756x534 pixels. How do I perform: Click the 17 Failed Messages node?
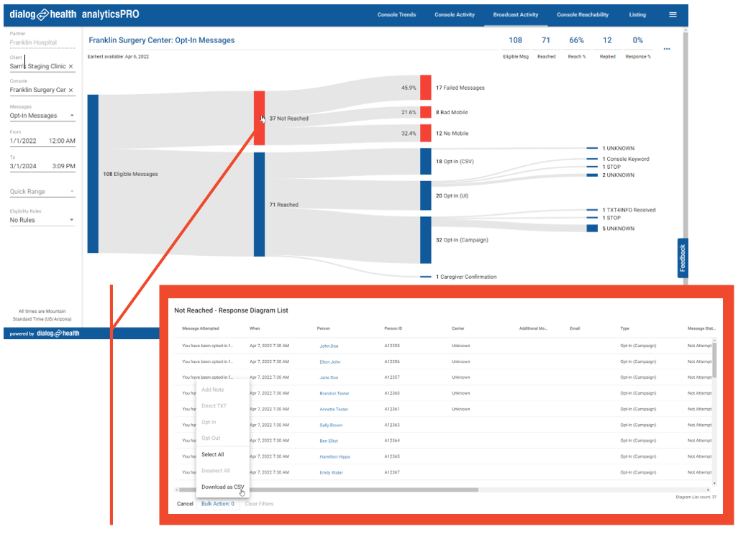point(426,87)
